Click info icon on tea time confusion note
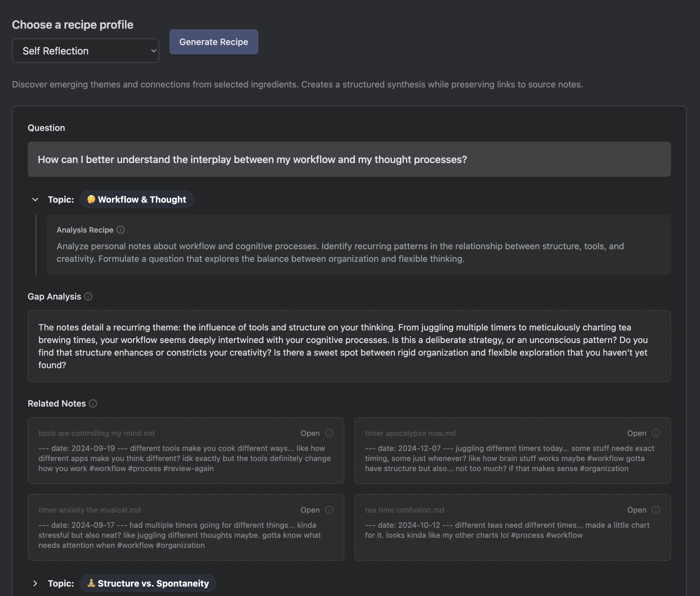Viewport: 700px width, 596px height. 656,510
